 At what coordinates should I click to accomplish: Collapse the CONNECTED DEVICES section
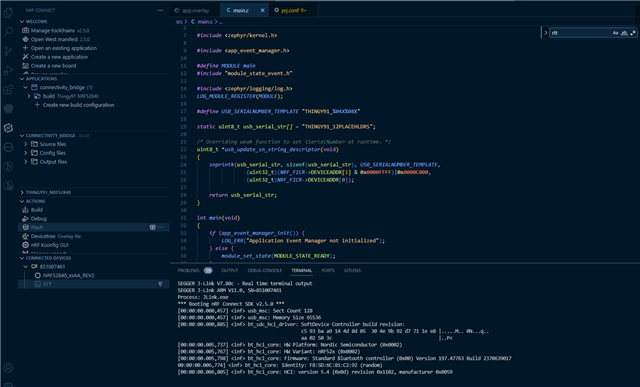point(22,258)
